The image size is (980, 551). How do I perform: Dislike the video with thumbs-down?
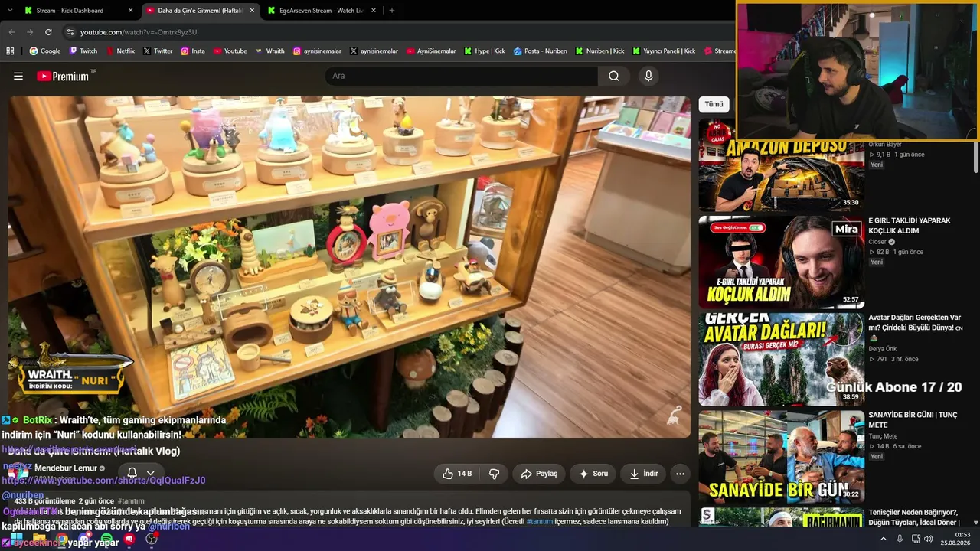(x=495, y=474)
